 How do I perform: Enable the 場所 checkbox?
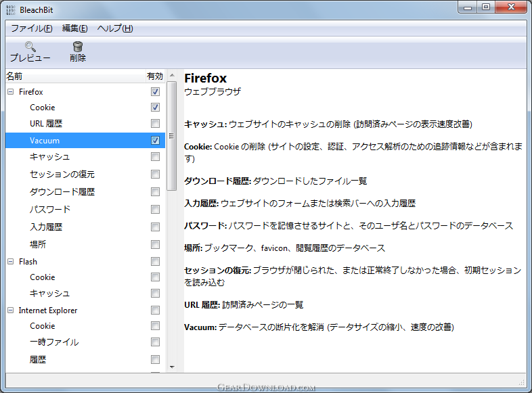tap(155, 244)
